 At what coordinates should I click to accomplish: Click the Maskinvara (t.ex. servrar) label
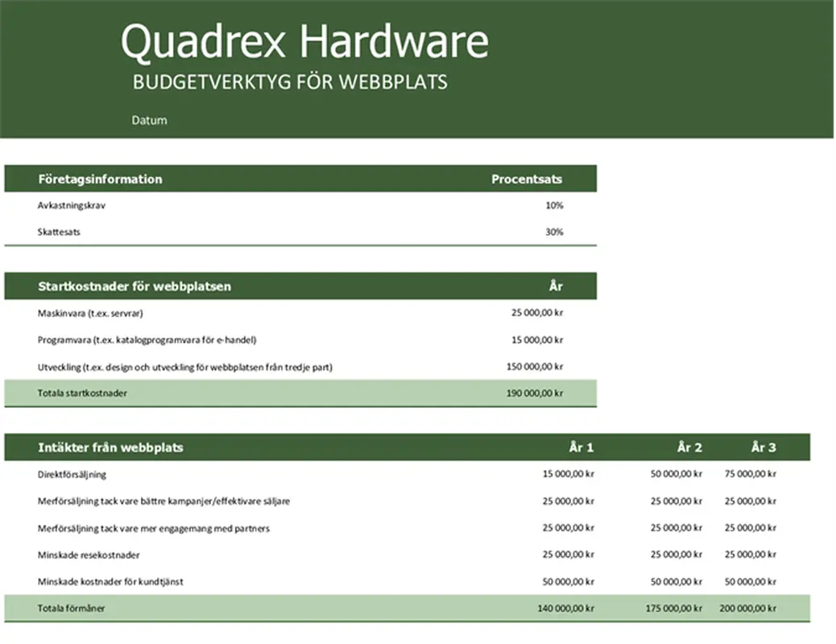coord(90,313)
